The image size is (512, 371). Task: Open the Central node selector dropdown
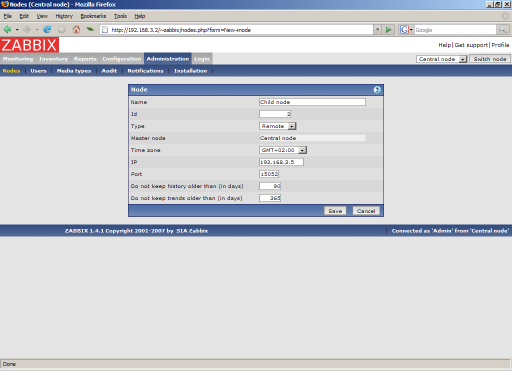click(x=441, y=59)
